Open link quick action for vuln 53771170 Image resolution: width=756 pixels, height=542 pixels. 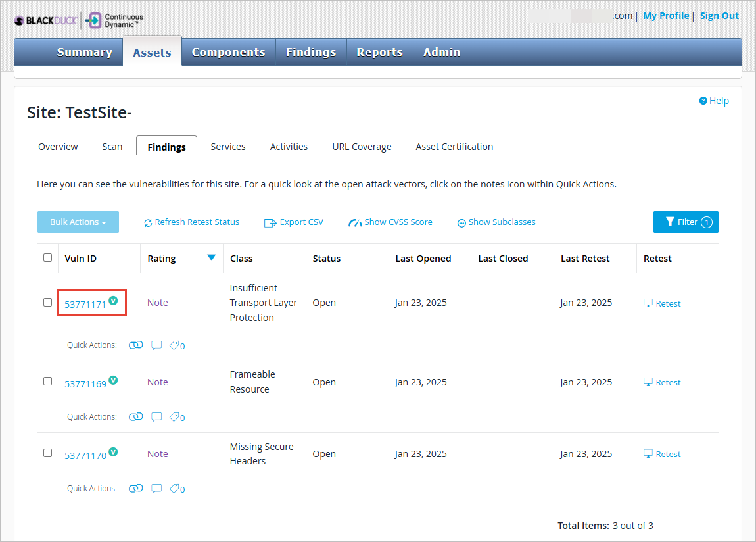(136, 489)
